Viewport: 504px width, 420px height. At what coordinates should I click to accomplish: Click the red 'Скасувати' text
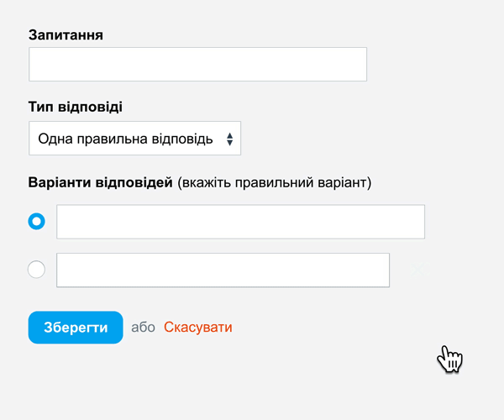(198, 327)
